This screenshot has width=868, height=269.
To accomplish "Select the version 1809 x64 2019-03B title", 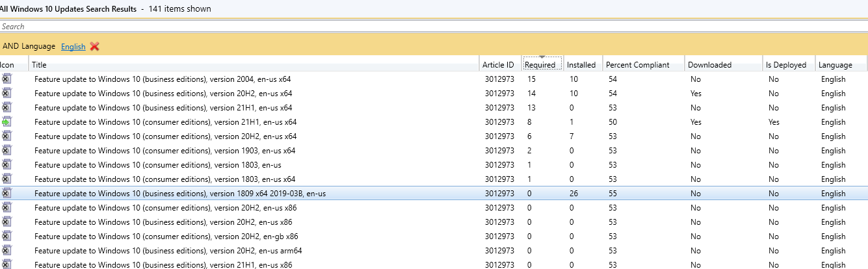I will [180, 194].
